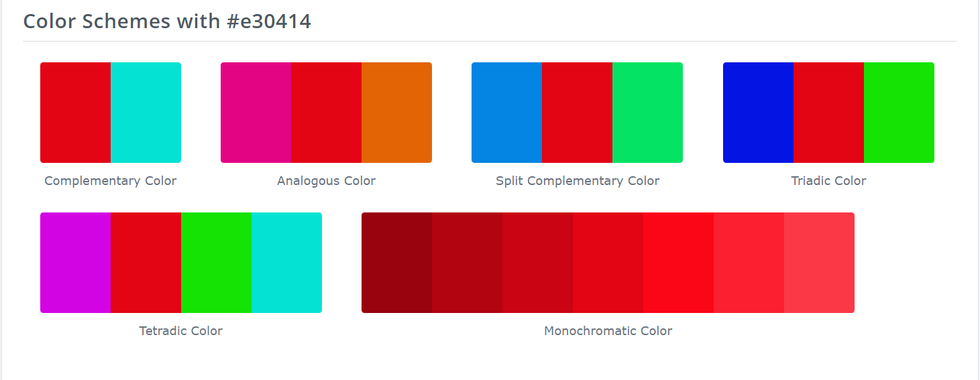Pick the deep blue swatch in Triadic Color

pyautogui.click(x=758, y=113)
